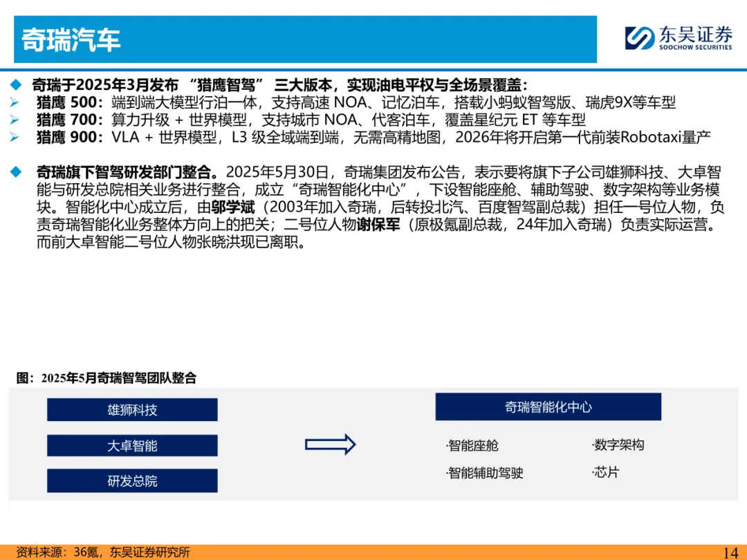Click the ·数字架构 item
The height and width of the screenshot is (560, 747).
(x=618, y=445)
